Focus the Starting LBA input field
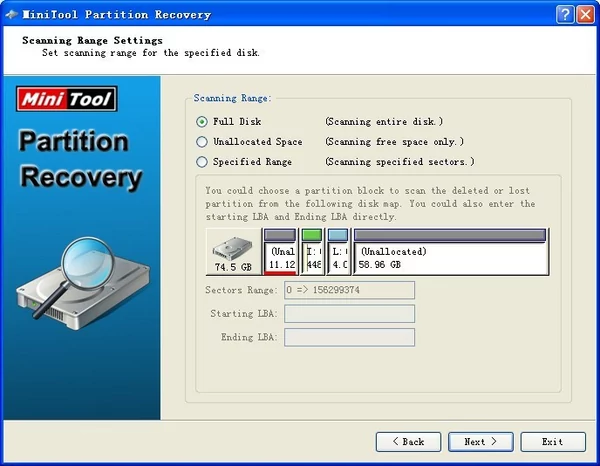Image resolution: width=600 pixels, height=466 pixels. [349, 314]
